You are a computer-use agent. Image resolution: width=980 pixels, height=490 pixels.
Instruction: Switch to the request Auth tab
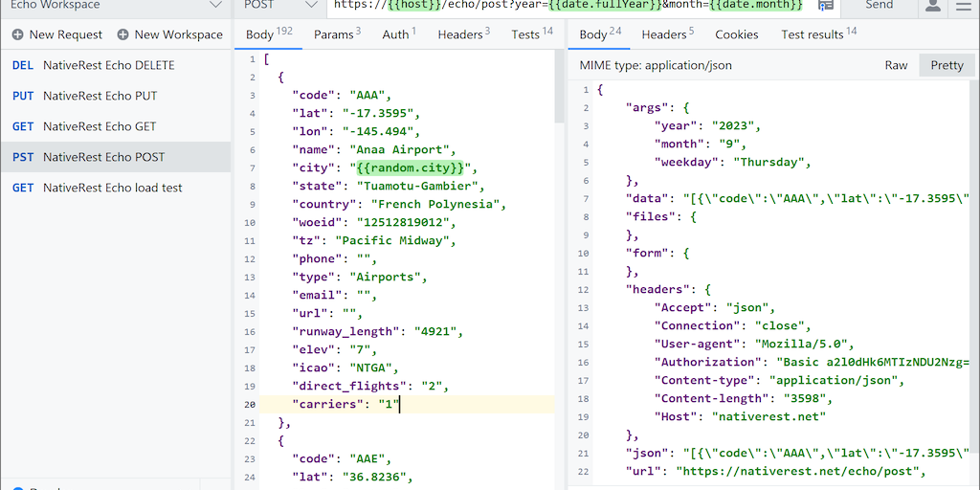tap(398, 34)
